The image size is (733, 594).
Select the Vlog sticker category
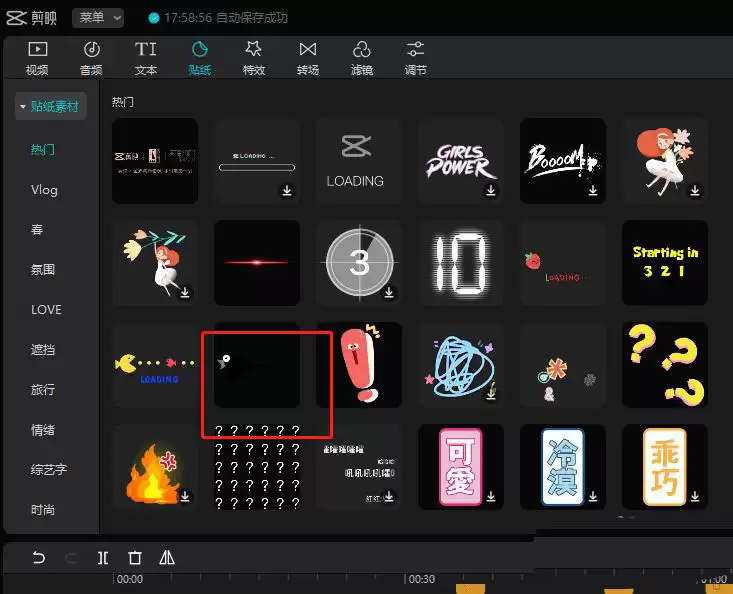point(44,190)
